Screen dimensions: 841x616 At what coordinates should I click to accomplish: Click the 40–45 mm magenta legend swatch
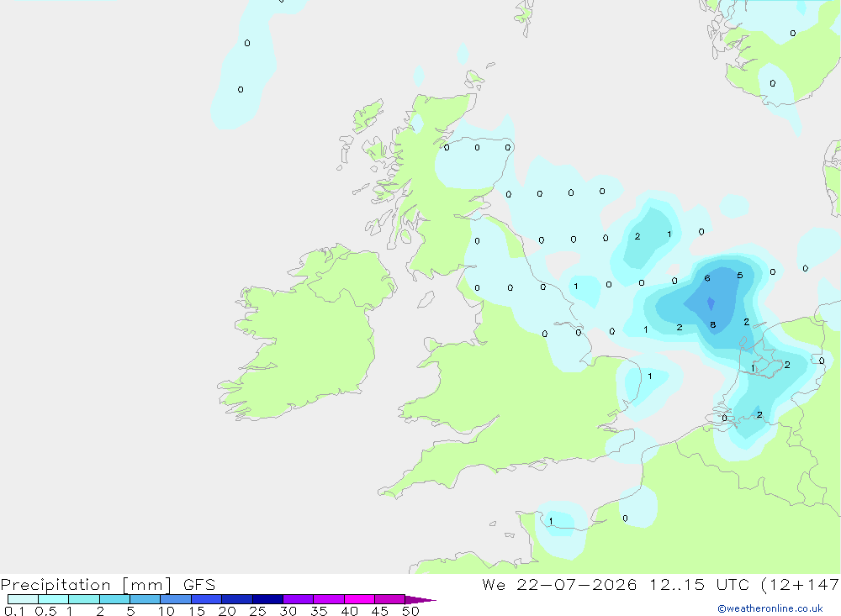pos(359,599)
